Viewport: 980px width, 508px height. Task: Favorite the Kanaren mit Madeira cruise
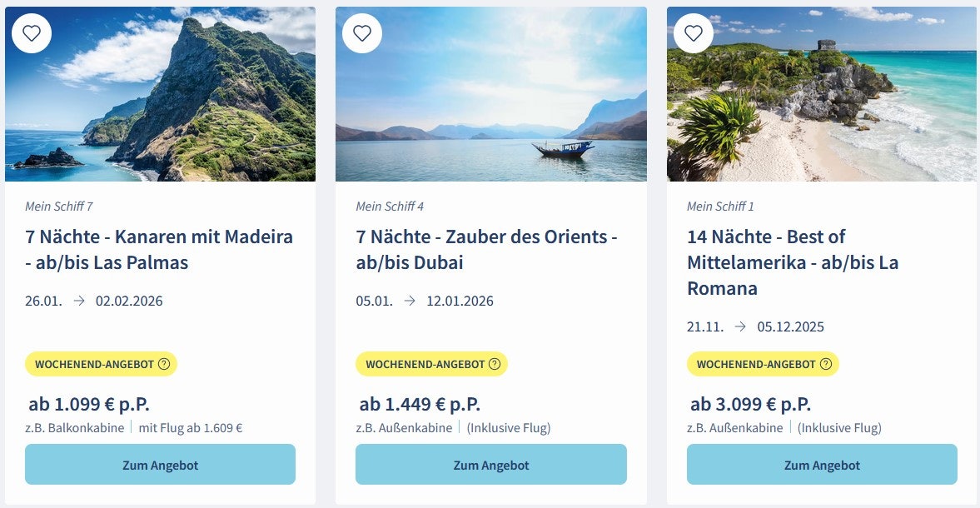pos(32,33)
